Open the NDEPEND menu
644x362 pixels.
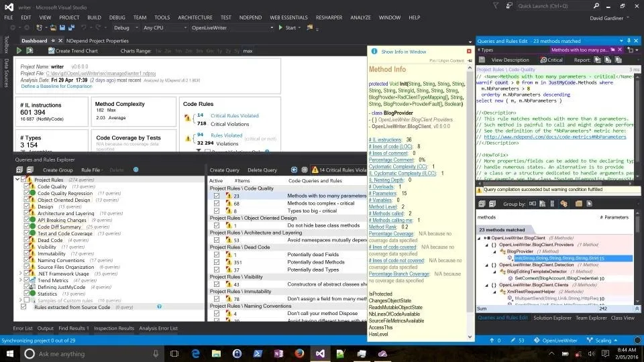pyautogui.click(x=251, y=17)
